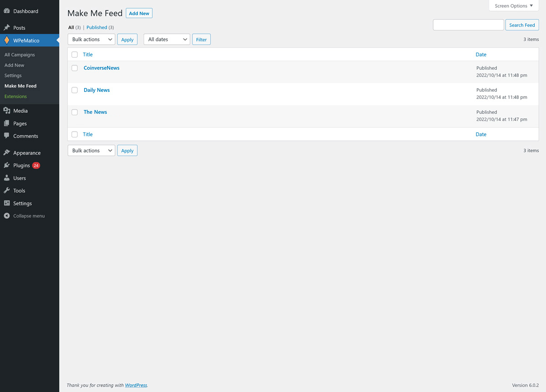This screenshot has width=546, height=392.
Task: Open WPeMatico Settings submenu item
Action: tap(13, 75)
